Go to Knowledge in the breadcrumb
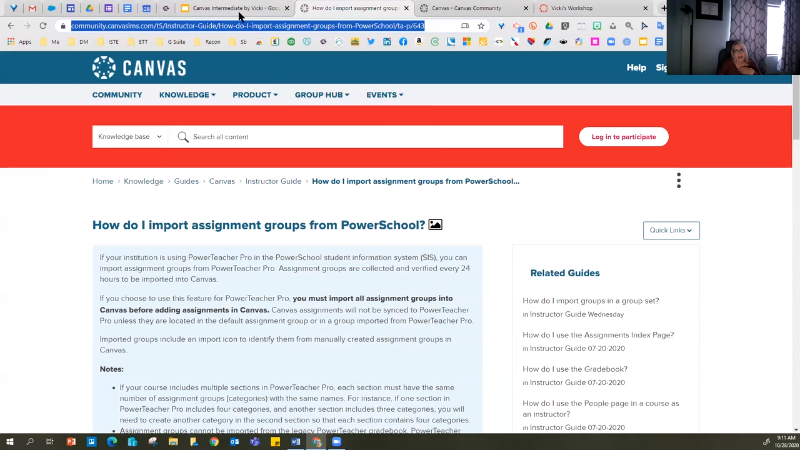This screenshot has height=450, width=800. (x=143, y=181)
